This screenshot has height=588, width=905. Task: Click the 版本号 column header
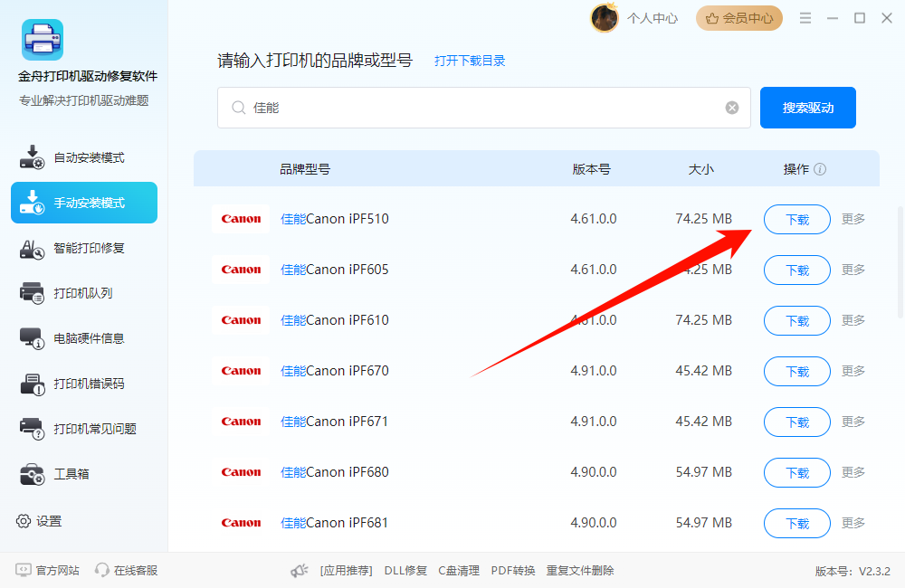(x=592, y=169)
